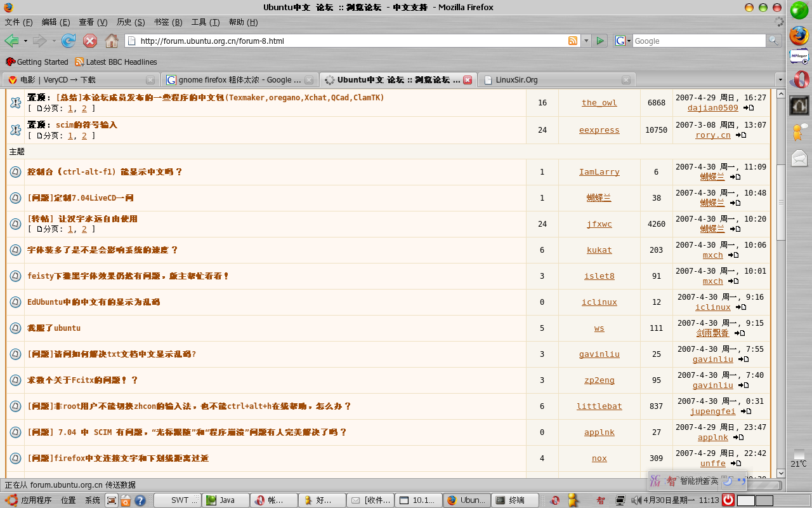Screen dimensions: 812x508
Task: Open the list-all-tabs dropdown arrow
Action: pyautogui.click(x=780, y=80)
